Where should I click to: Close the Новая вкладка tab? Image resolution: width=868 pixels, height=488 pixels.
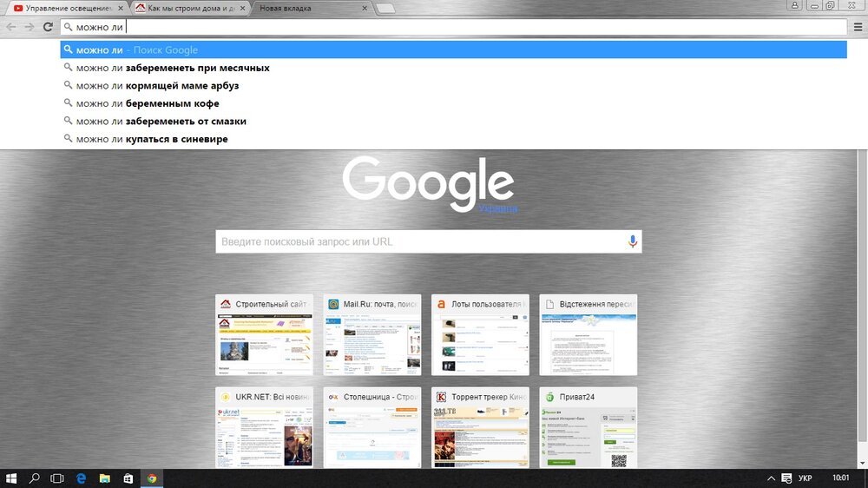[365, 9]
